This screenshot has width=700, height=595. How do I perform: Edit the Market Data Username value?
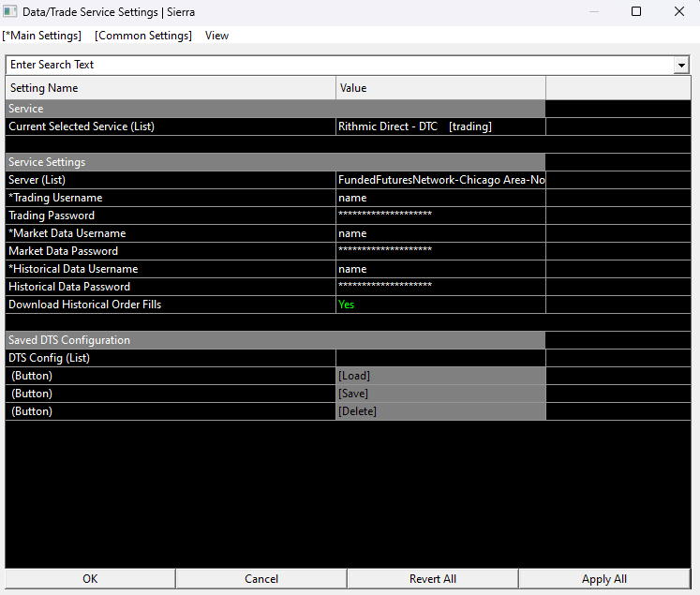pos(440,233)
